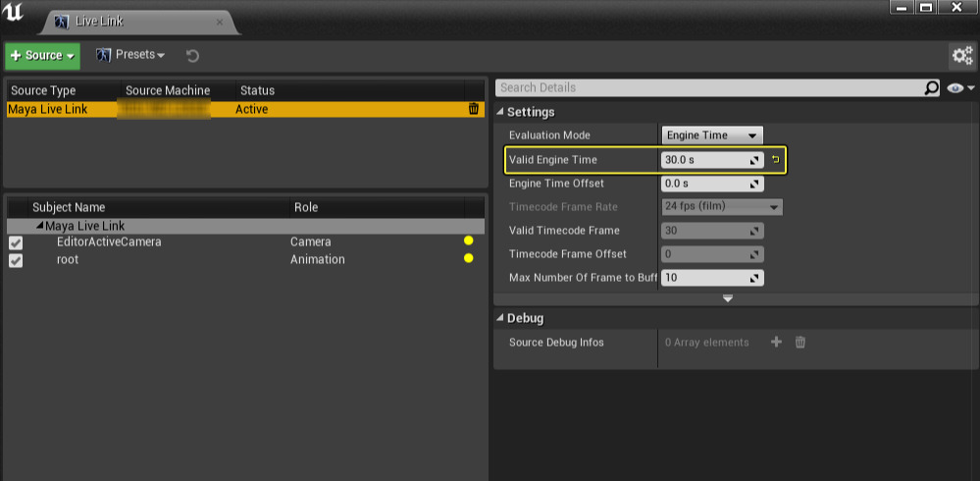The image size is (980, 481).
Task: Click the search magnifier icon
Action: tap(931, 88)
